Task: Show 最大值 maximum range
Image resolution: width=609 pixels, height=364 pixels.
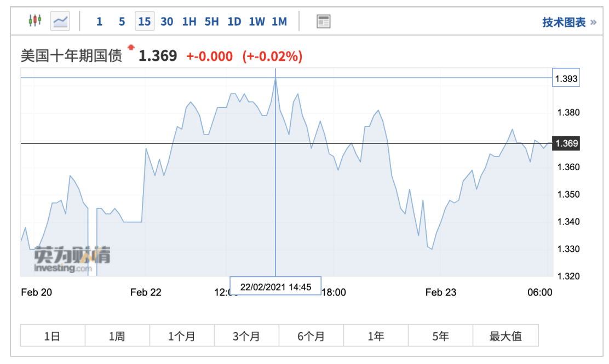Action: click(x=505, y=336)
